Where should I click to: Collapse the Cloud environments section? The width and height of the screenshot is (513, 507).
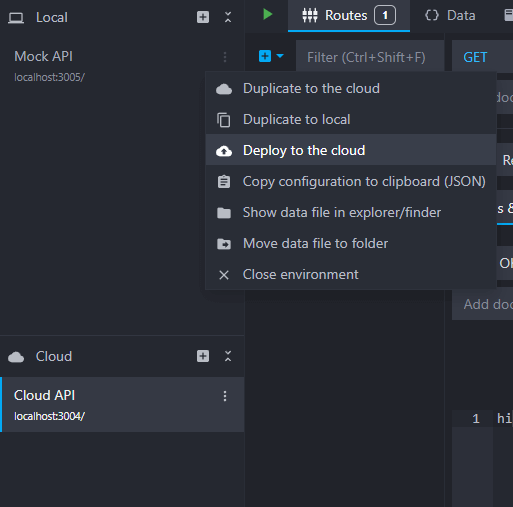pyautogui.click(x=228, y=356)
